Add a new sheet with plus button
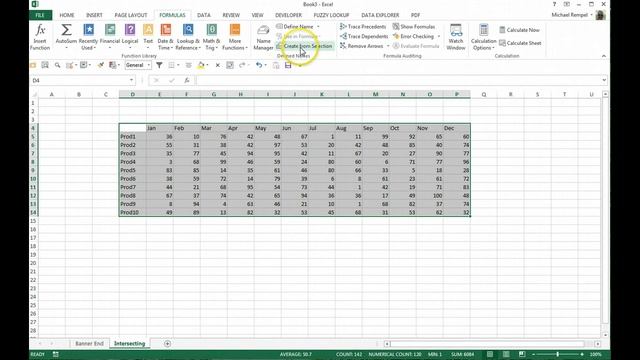Viewport: 640px width, 360px height. click(x=167, y=344)
